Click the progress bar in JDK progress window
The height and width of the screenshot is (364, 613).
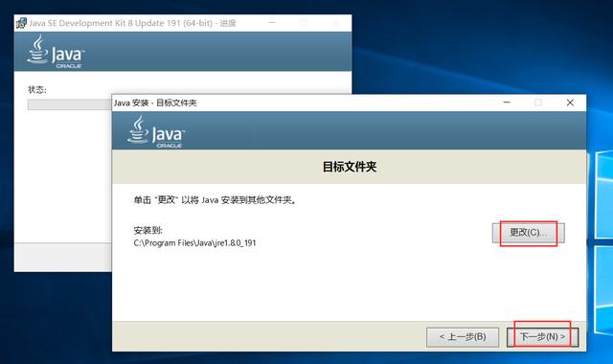point(70,104)
